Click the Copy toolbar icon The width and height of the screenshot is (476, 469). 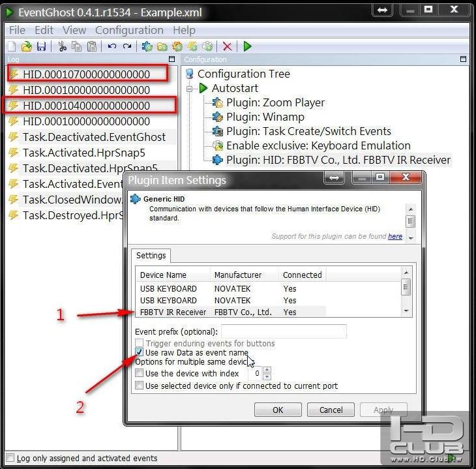76,46
